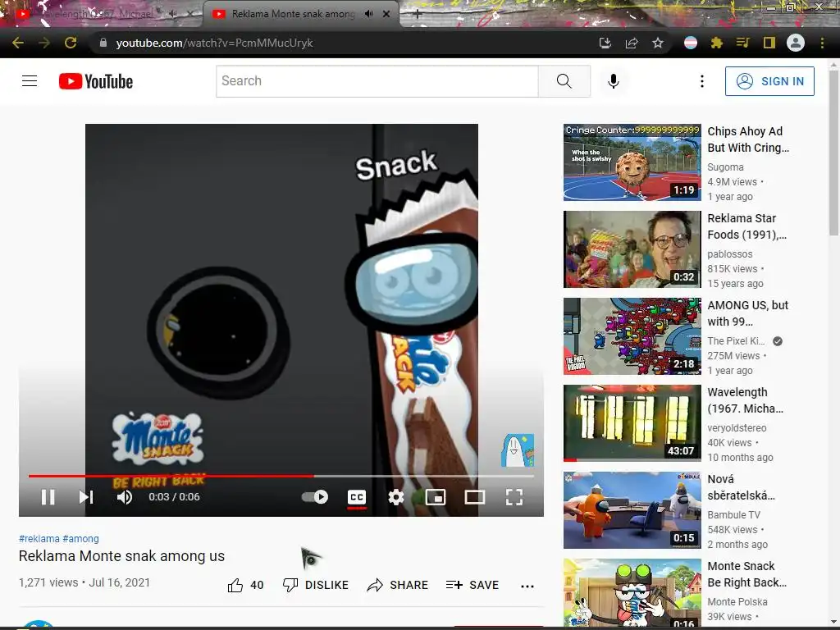Select the Reklama Monte snak tab
The width and height of the screenshot is (840, 630).
(293, 14)
